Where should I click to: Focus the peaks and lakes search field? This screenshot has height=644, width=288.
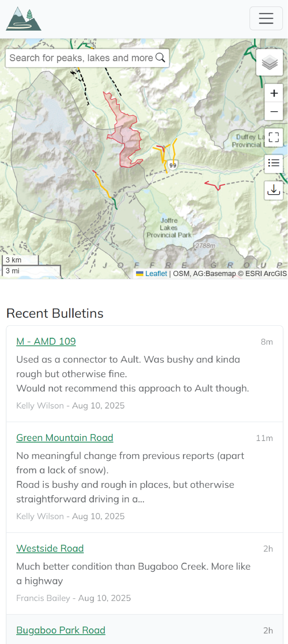click(x=80, y=58)
